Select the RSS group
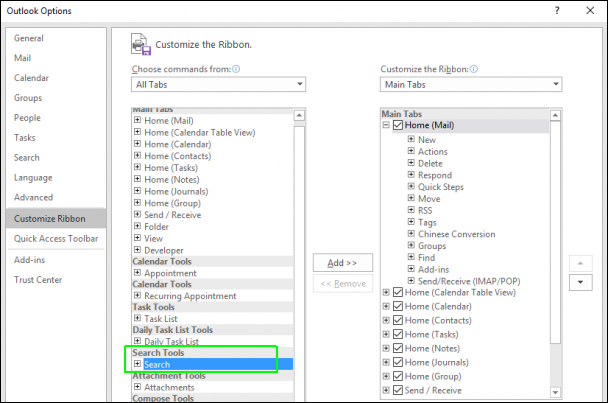Screen dimensions: 608x403 click(425, 210)
